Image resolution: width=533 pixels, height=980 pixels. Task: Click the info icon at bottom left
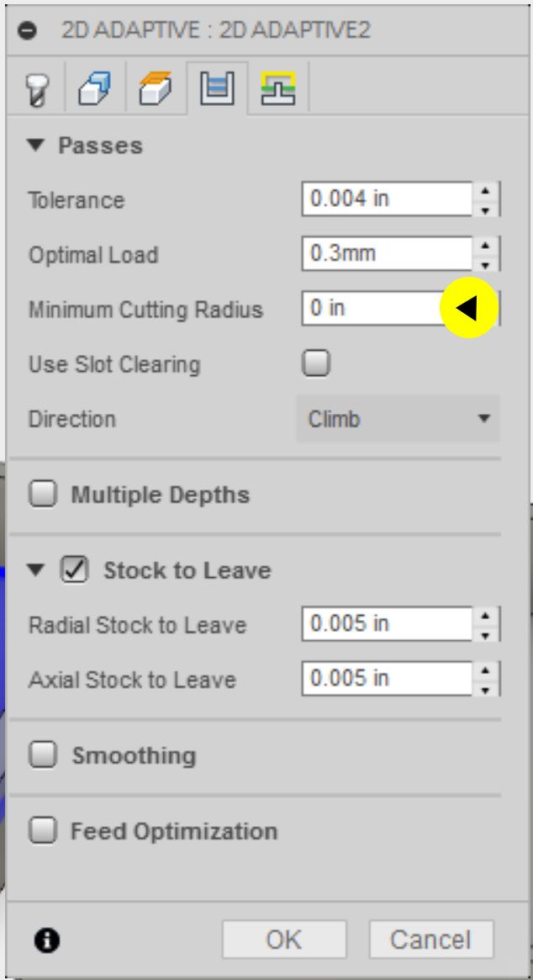point(47,940)
